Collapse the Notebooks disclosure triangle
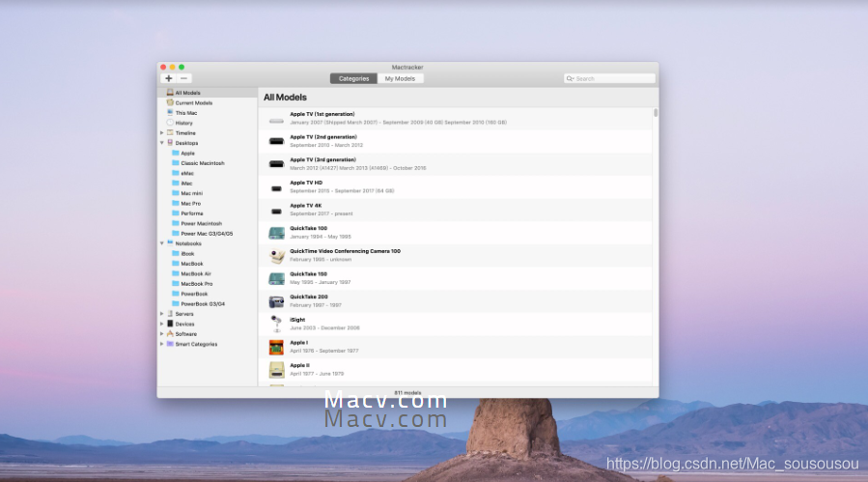Screen dimensions: 868x482 tap(161, 243)
